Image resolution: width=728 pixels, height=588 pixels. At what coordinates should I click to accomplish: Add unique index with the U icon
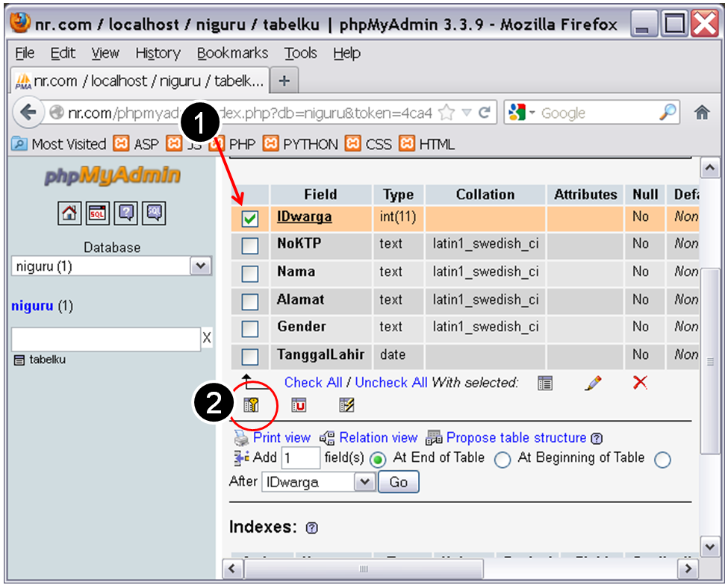coord(298,404)
